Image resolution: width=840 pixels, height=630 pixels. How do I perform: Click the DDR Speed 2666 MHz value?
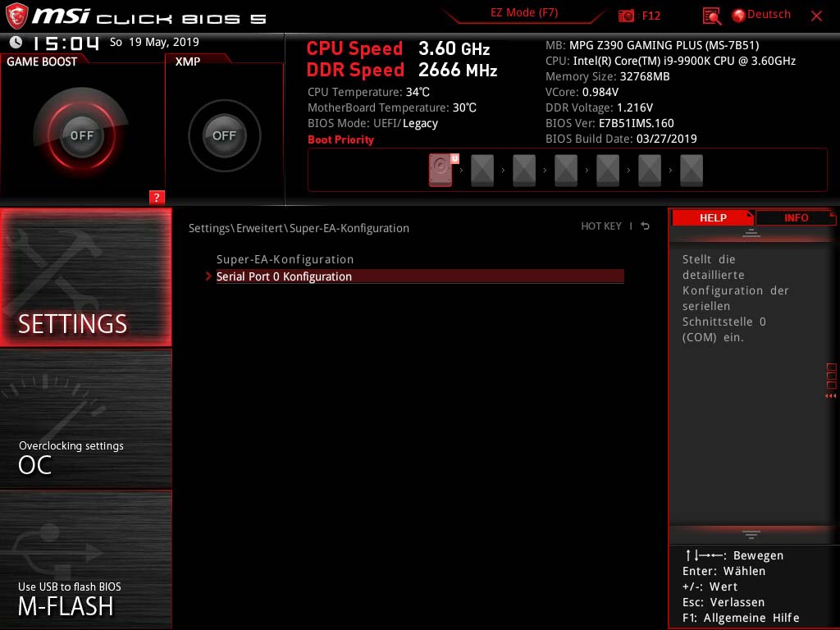pos(458,71)
